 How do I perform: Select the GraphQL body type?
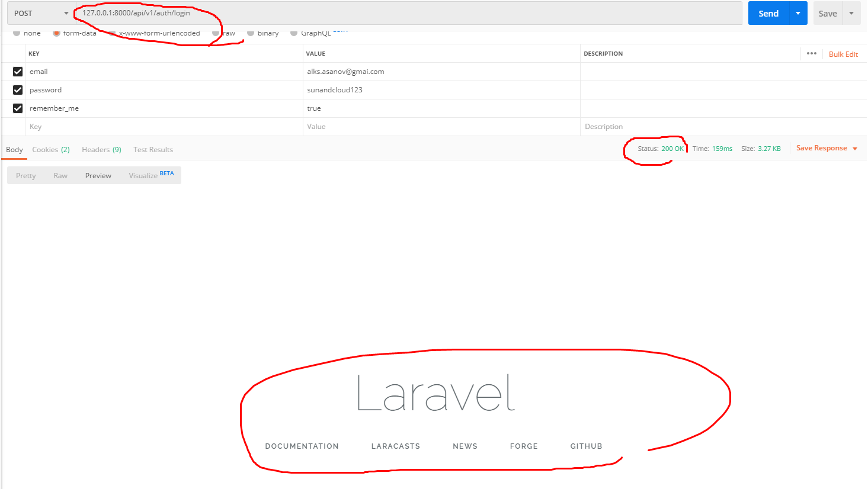point(294,33)
